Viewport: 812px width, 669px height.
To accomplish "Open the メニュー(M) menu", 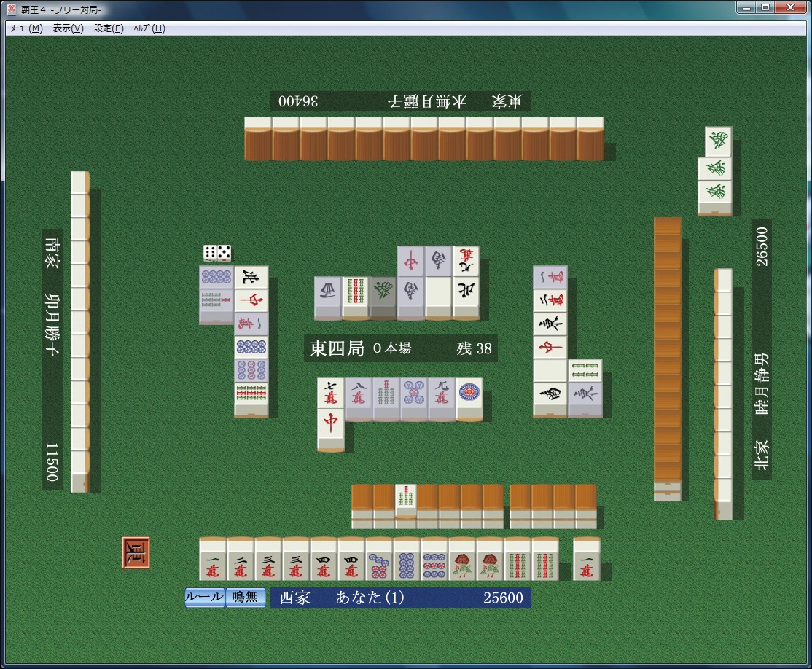I will 26,28.
